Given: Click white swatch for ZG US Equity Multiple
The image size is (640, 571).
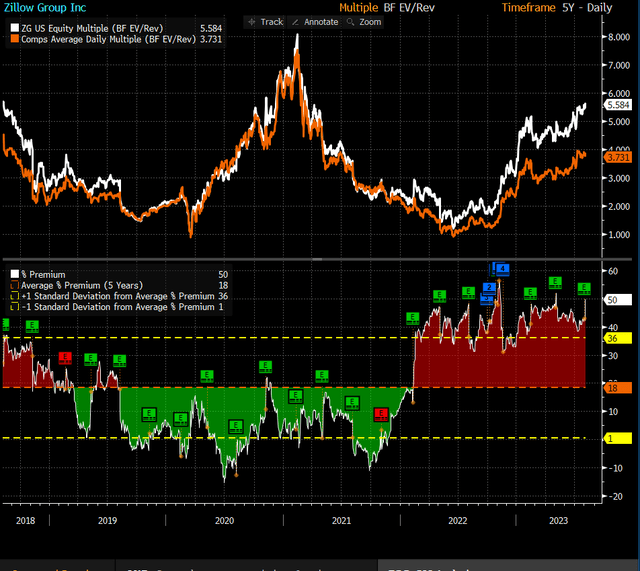Looking at the screenshot, I should coord(15,28).
